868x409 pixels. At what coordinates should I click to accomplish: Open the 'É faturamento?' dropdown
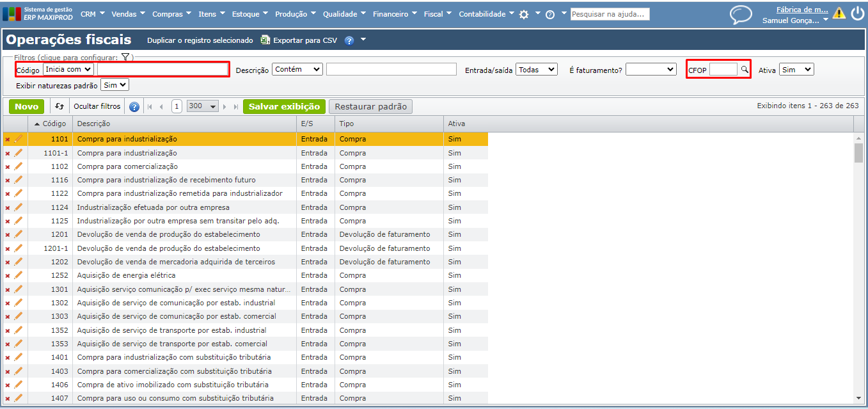[651, 69]
